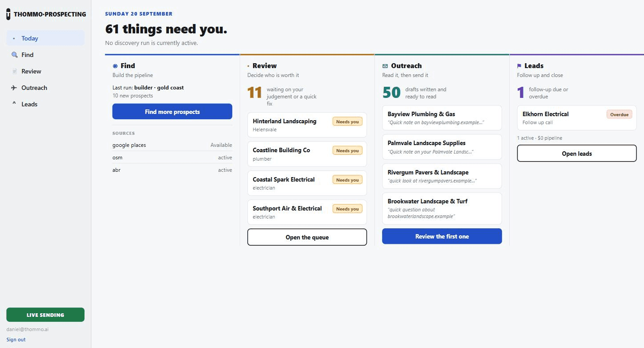This screenshot has height=348, width=644.
Task: Open the Today page in sidebar
Action: pyautogui.click(x=45, y=38)
